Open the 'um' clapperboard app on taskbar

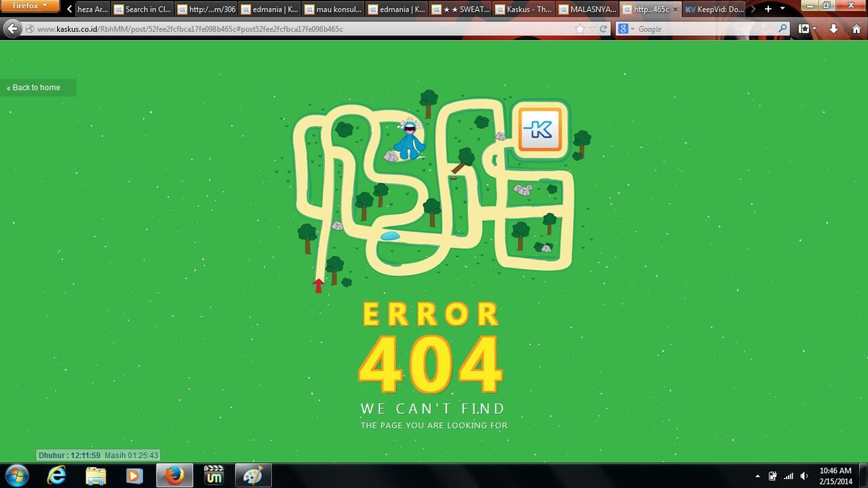click(x=214, y=475)
